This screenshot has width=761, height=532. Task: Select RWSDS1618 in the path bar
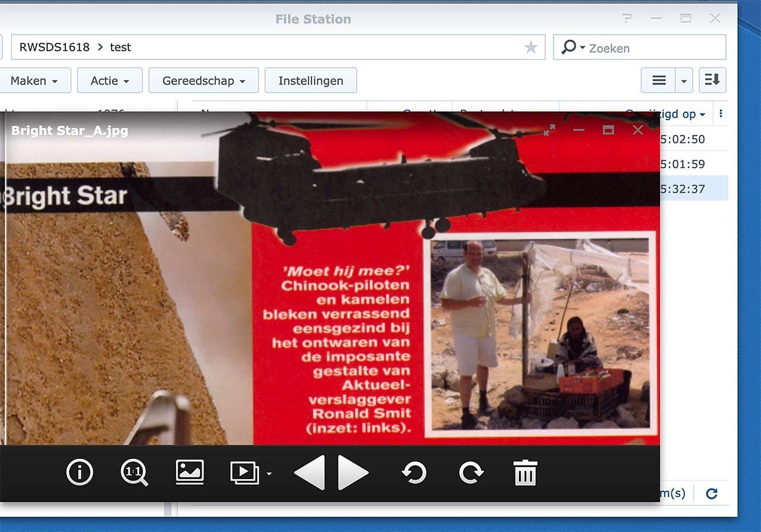click(x=55, y=47)
